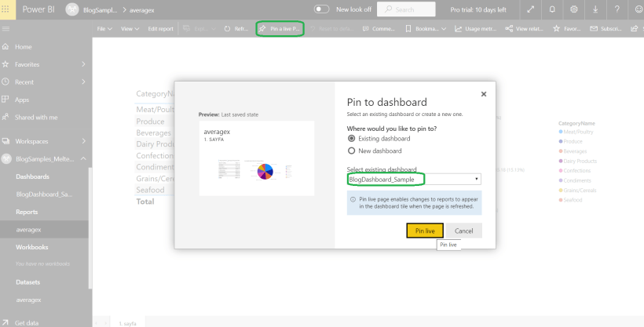Screen dimensions: 644x327
Task: Click the Cancel button
Action: point(463,231)
